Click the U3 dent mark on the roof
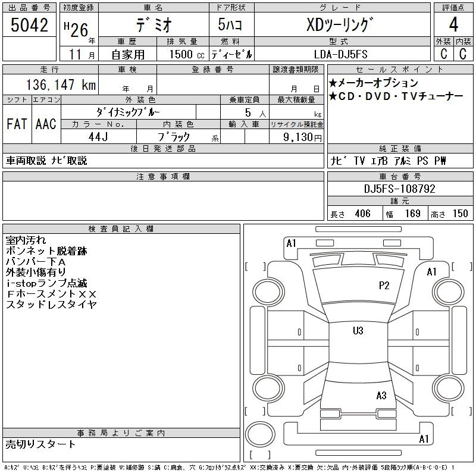This screenshot has width=476, height=476. [358, 331]
